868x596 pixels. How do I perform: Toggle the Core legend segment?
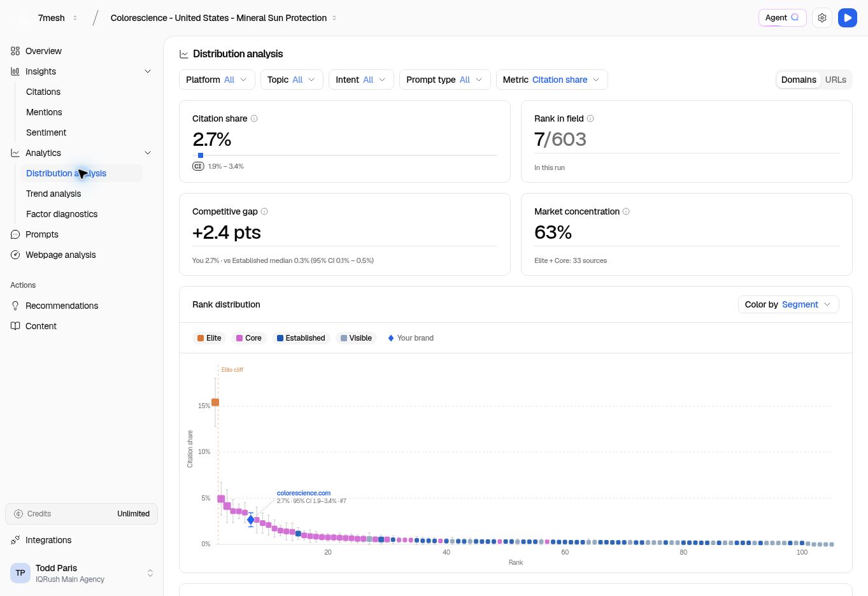tap(249, 338)
